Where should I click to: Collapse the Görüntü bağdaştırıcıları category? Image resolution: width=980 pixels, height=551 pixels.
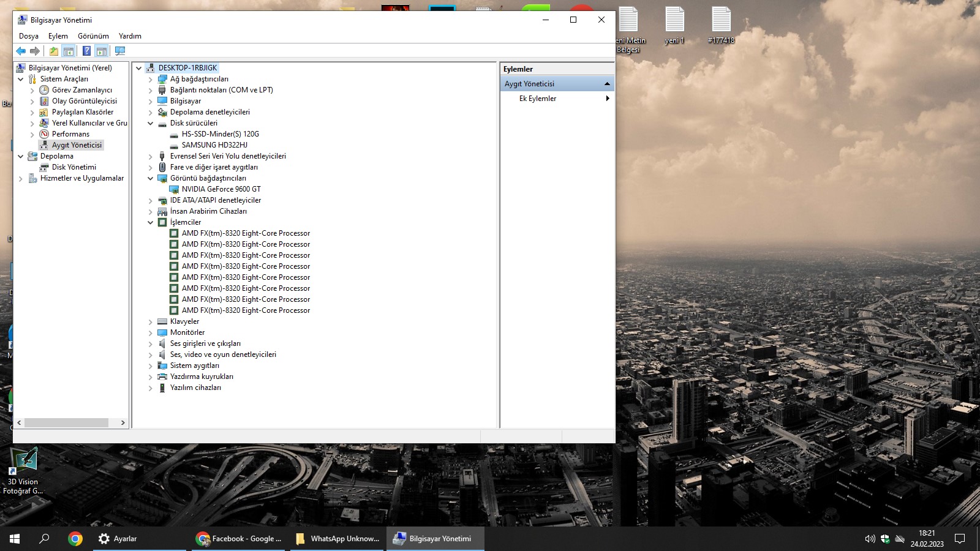click(x=151, y=178)
